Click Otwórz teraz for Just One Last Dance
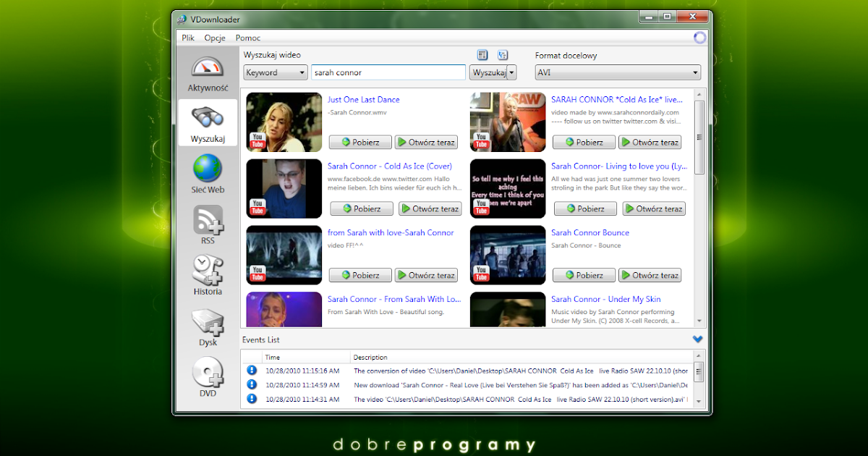This screenshot has width=868, height=456. (x=425, y=143)
